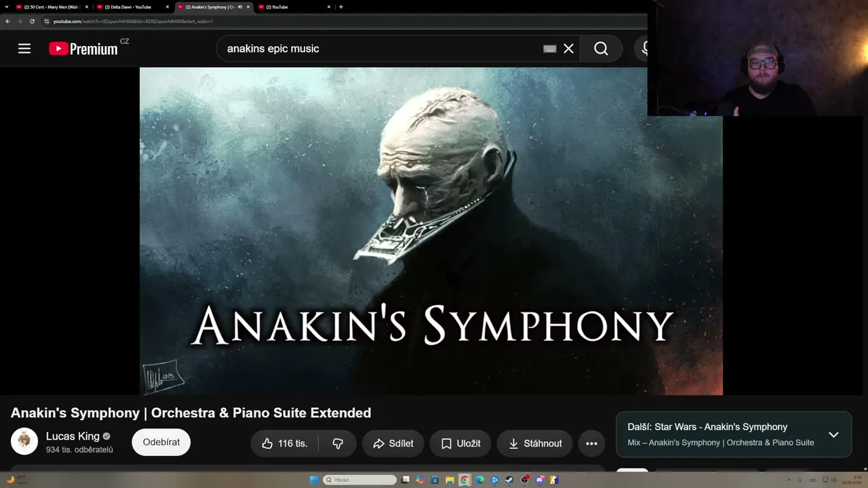Subscribe using the Odebírat button
The image size is (868, 488).
point(161,442)
